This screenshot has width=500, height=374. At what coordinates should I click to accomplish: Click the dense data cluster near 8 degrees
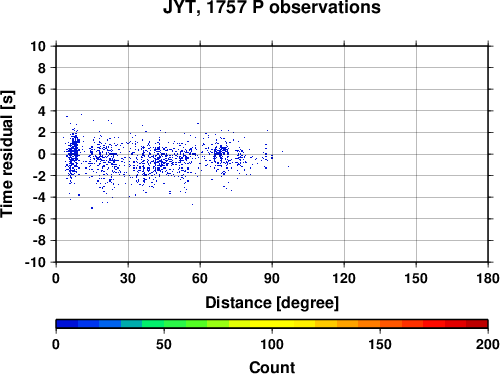pos(74,152)
